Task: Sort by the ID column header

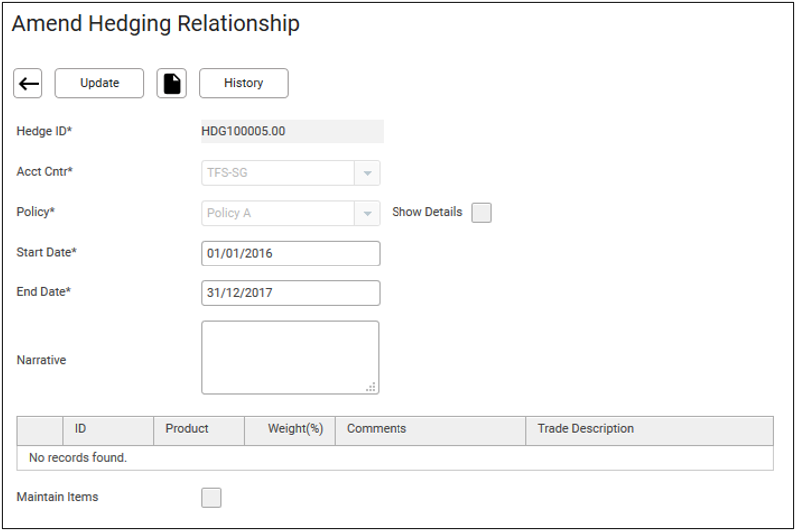Action: click(108, 430)
